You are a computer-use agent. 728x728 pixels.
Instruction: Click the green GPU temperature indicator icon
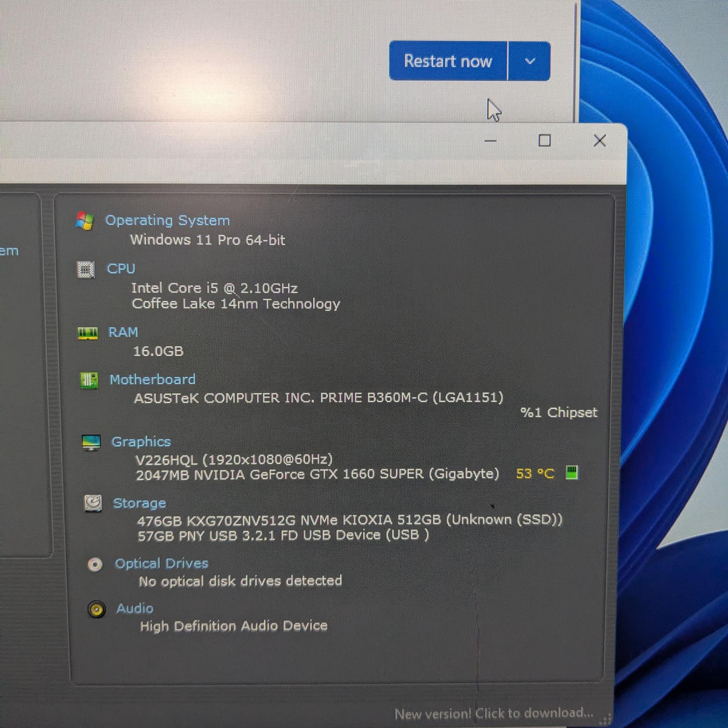coord(572,473)
